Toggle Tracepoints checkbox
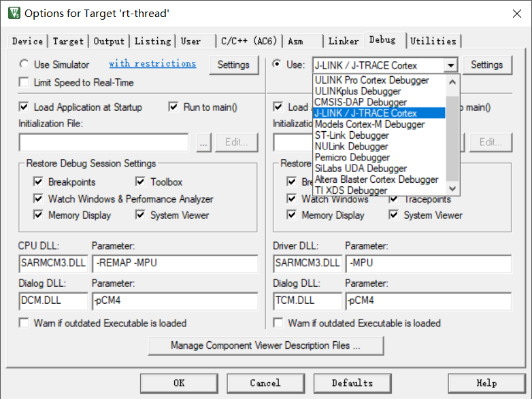The image size is (532, 399). (394, 200)
